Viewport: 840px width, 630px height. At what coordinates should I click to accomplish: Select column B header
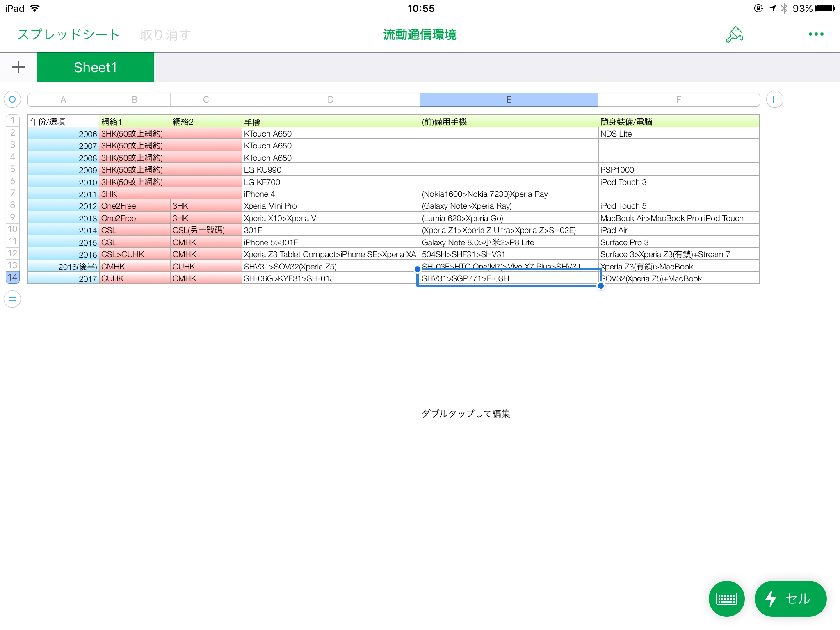tap(135, 99)
